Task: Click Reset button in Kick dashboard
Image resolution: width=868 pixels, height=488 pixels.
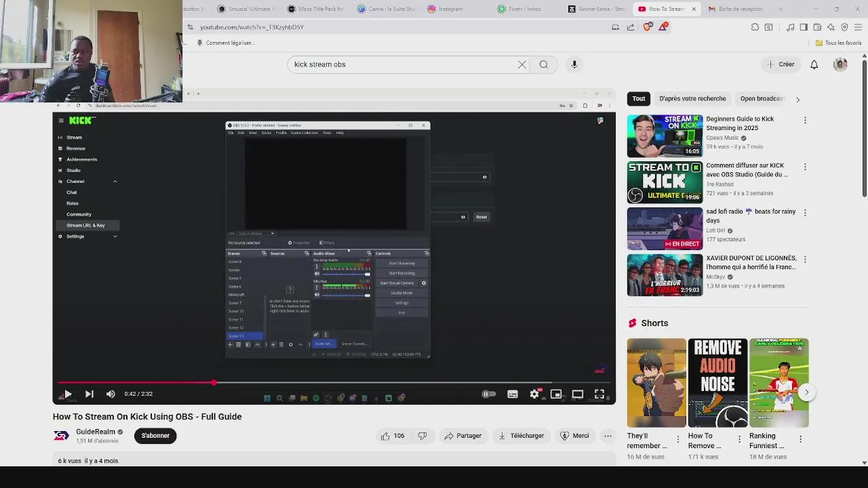Action: [x=481, y=217]
